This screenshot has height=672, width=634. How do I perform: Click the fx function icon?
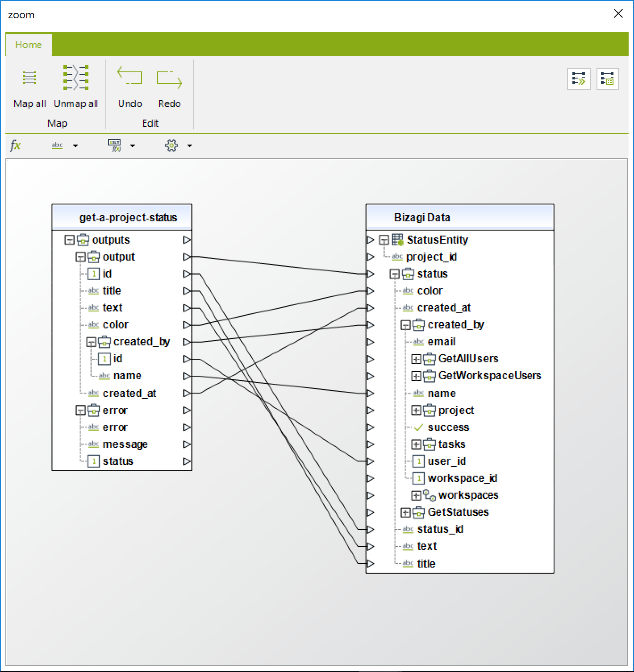click(15, 145)
